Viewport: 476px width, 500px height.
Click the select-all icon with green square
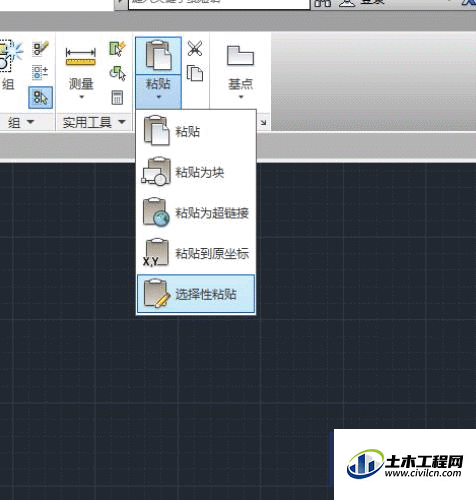pos(117,49)
